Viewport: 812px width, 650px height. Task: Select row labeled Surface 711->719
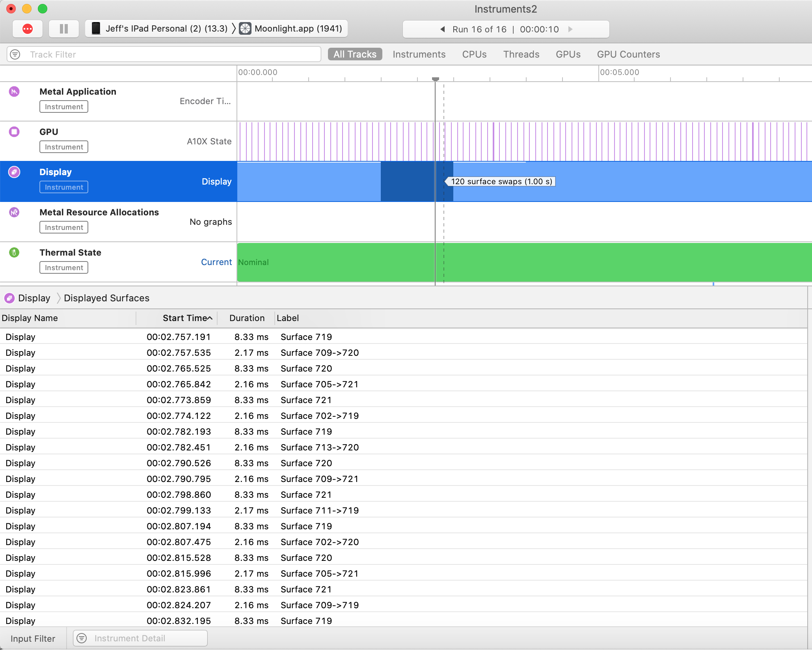[x=404, y=510]
